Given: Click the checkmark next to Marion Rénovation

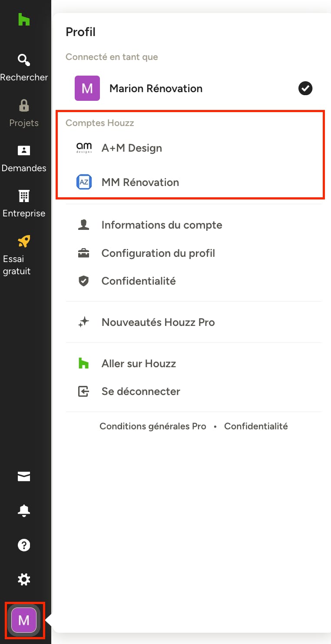Looking at the screenshot, I should click(x=305, y=89).
